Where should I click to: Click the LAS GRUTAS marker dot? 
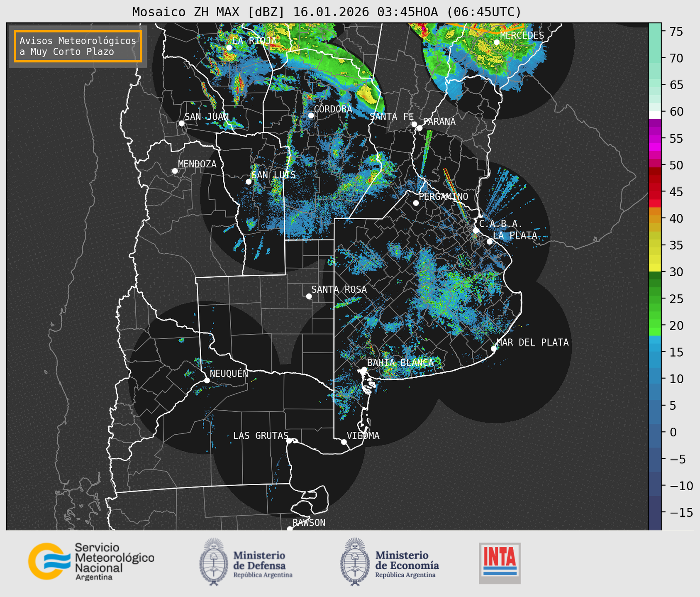click(x=289, y=440)
